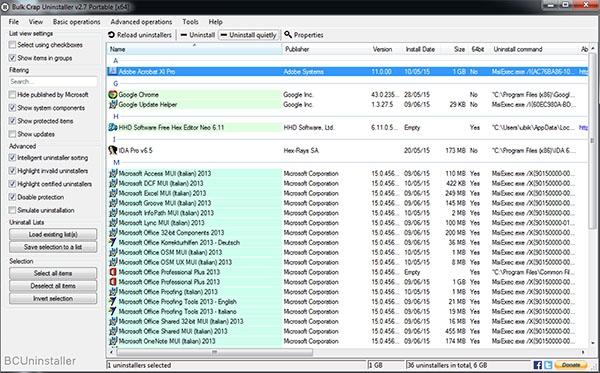Reload uninstallers from the toolbar
600x373 pixels.
point(140,35)
